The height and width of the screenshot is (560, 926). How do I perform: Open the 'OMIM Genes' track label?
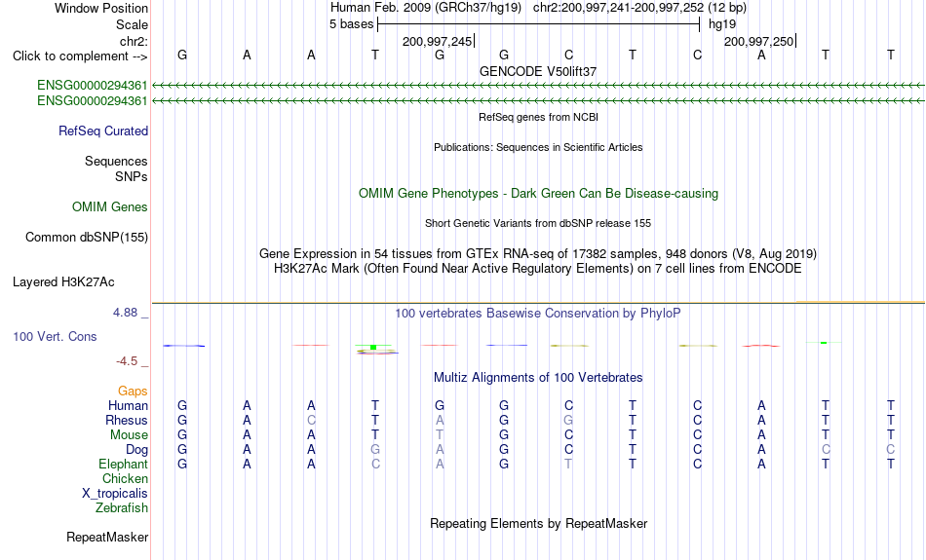pyautogui.click(x=110, y=207)
